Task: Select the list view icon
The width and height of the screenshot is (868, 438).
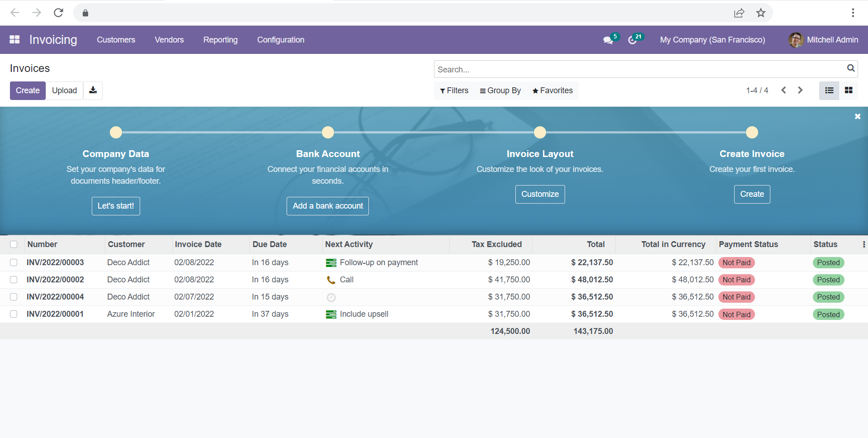Action: pos(829,90)
